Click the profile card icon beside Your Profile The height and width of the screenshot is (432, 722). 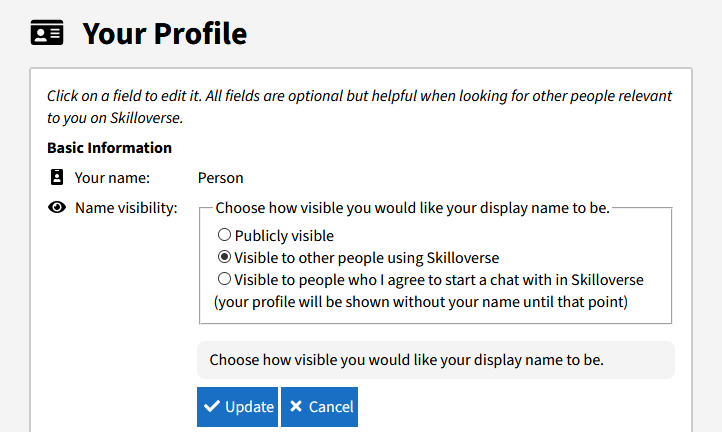click(47, 33)
